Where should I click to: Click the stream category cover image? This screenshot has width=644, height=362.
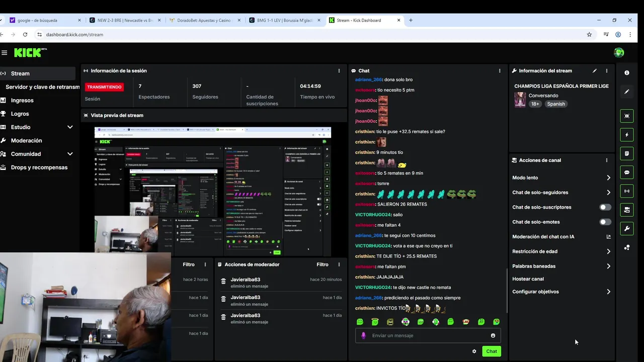520,100
